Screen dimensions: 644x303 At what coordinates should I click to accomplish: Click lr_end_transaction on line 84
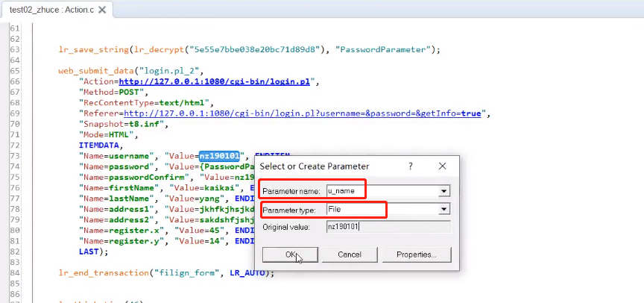click(104, 273)
